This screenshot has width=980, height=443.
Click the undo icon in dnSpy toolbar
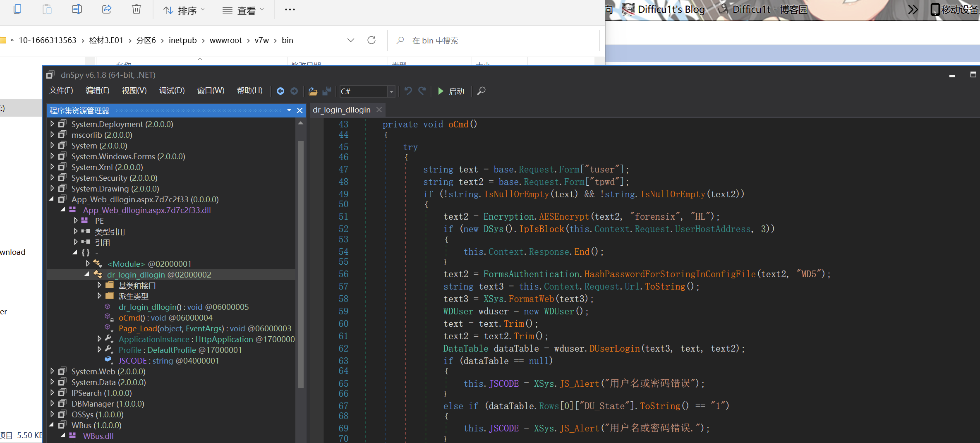(x=408, y=91)
